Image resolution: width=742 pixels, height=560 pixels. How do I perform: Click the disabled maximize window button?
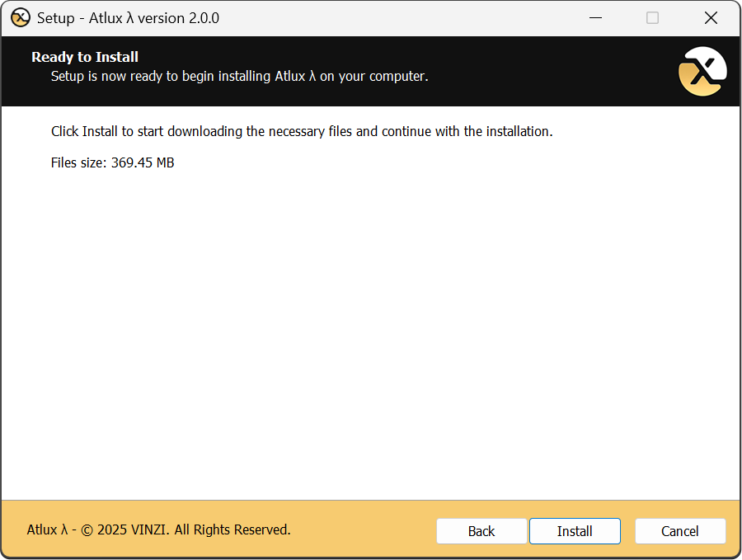point(652,17)
